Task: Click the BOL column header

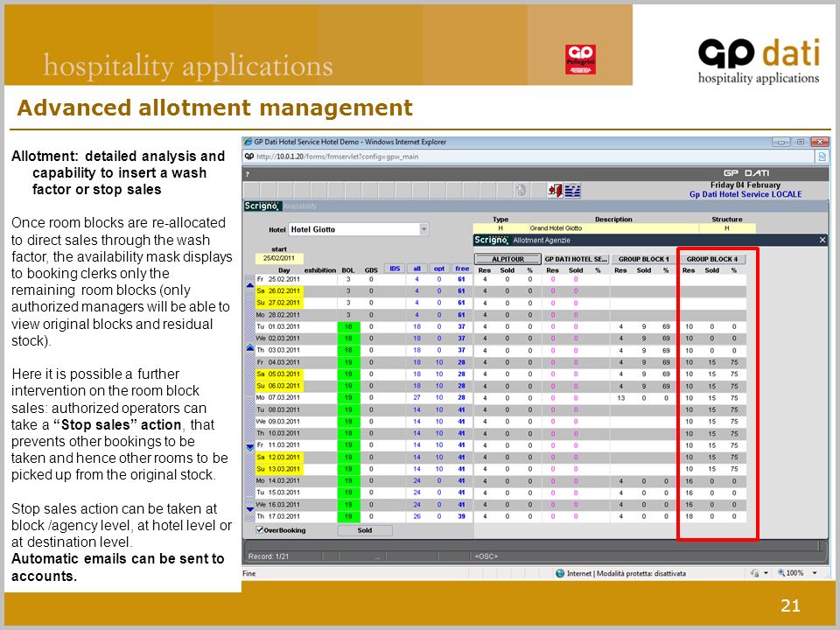Action: click(348, 270)
